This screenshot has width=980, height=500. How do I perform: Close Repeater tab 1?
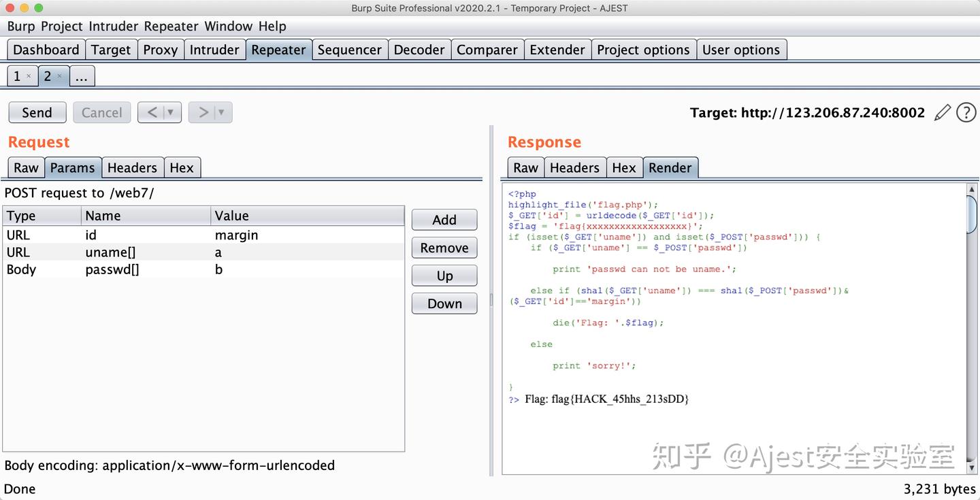(x=29, y=76)
